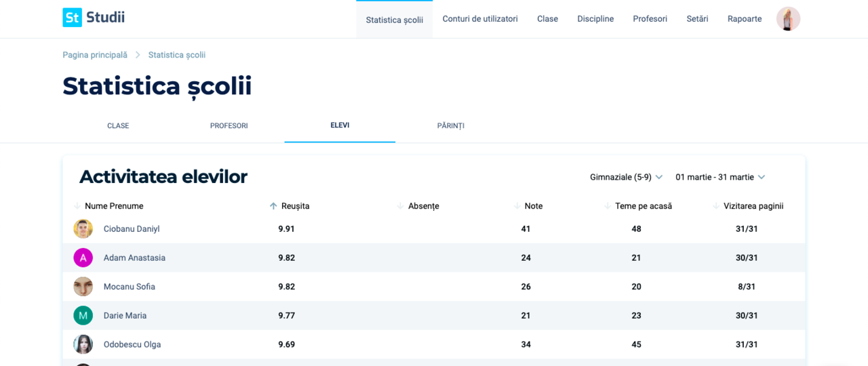Open Statistica școlii in top navigation
This screenshot has height=366, width=868.
click(395, 20)
